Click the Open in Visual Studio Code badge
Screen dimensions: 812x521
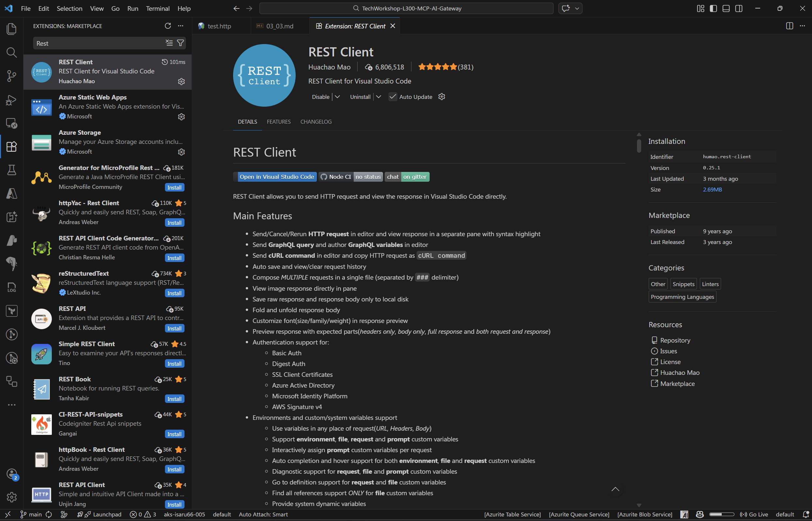tap(275, 176)
